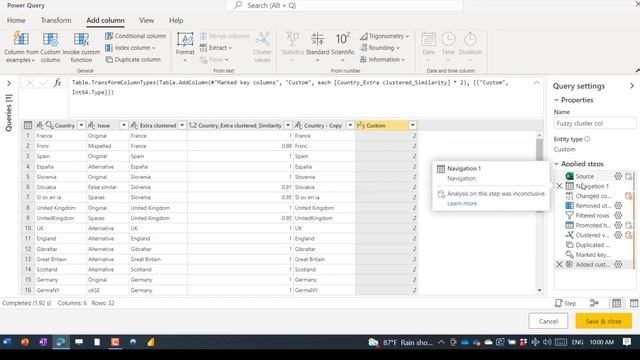This screenshot has width=640, height=360.
Task: Click the fx formula icon
Action: pyautogui.click(x=58, y=83)
